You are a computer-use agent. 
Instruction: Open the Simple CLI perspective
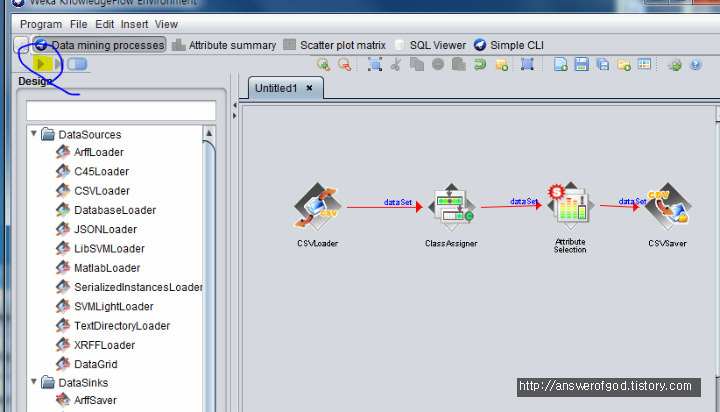(x=509, y=45)
